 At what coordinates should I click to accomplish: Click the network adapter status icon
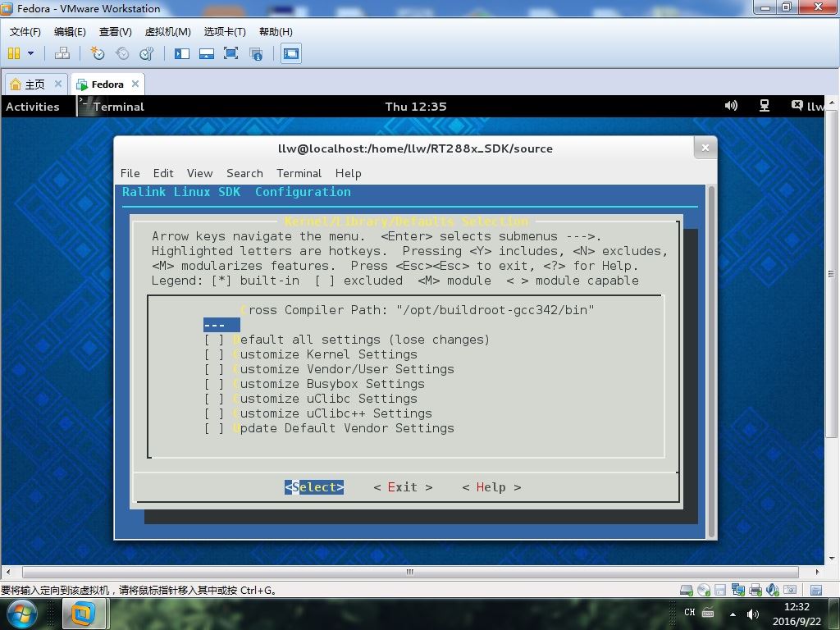737,590
